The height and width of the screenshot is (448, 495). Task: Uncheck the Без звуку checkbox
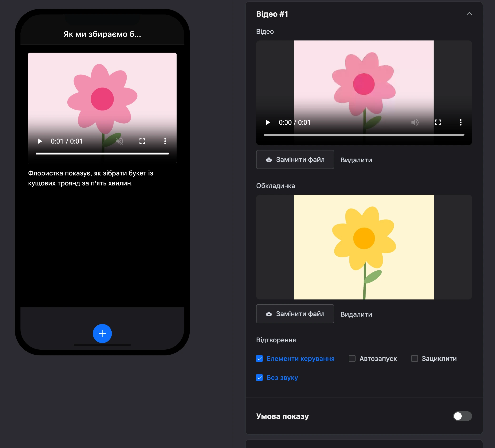259,378
